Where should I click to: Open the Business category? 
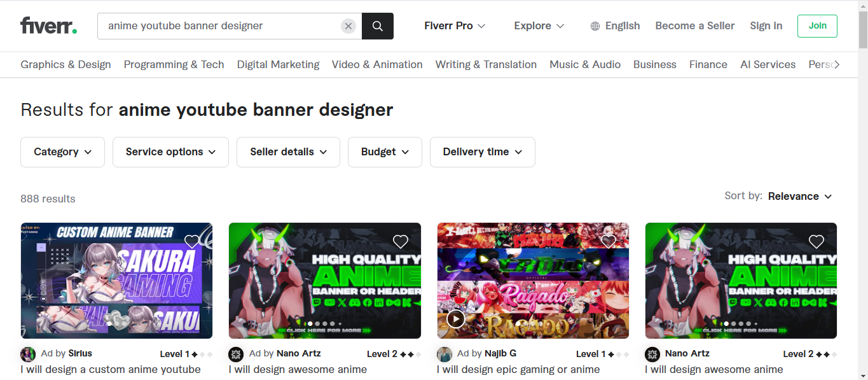coord(655,64)
